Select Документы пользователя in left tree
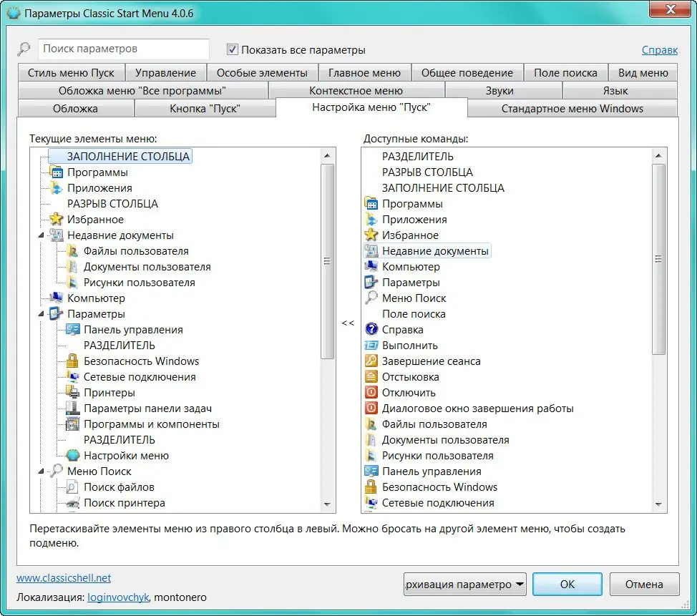This screenshot has width=697, height=616. 147,267
